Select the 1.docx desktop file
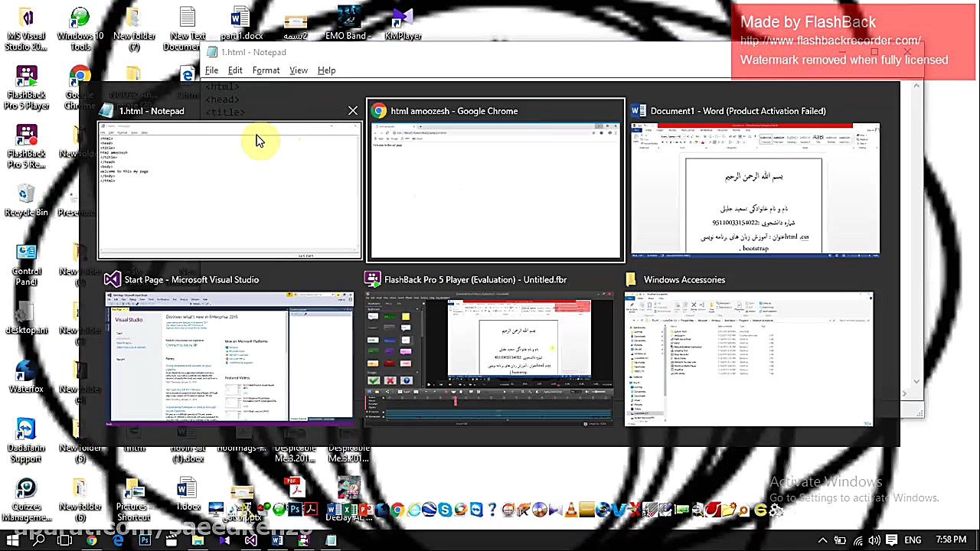This screenshot has height=551, width=980. point(188,495)
